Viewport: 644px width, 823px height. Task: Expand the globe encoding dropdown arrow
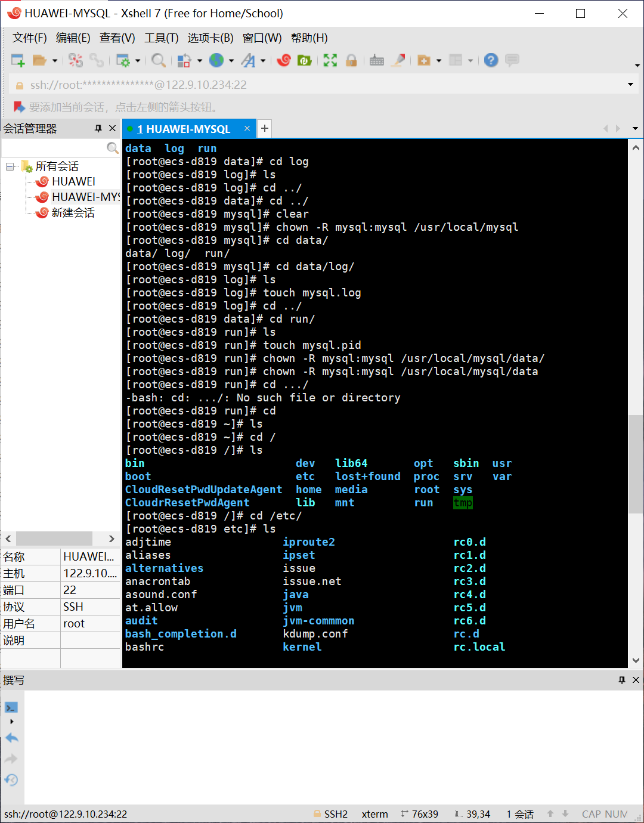(x=231, y=60)
